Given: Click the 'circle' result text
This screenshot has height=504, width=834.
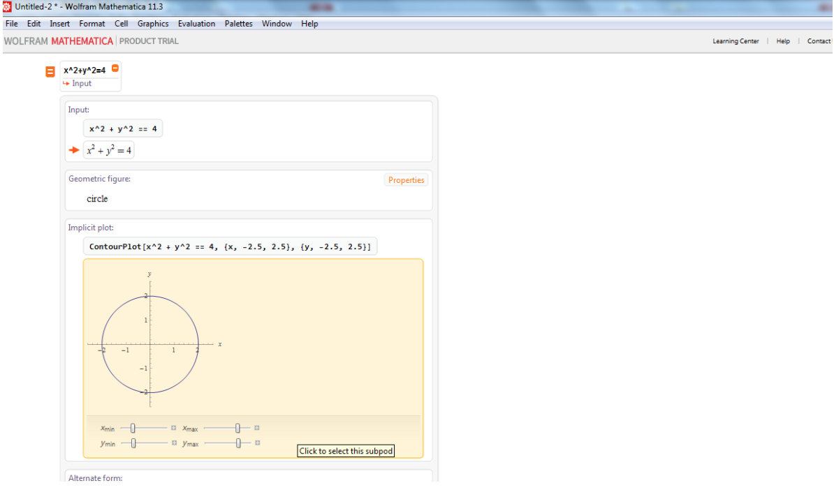Looking at the screenshot, I should [x=97, y=199].
